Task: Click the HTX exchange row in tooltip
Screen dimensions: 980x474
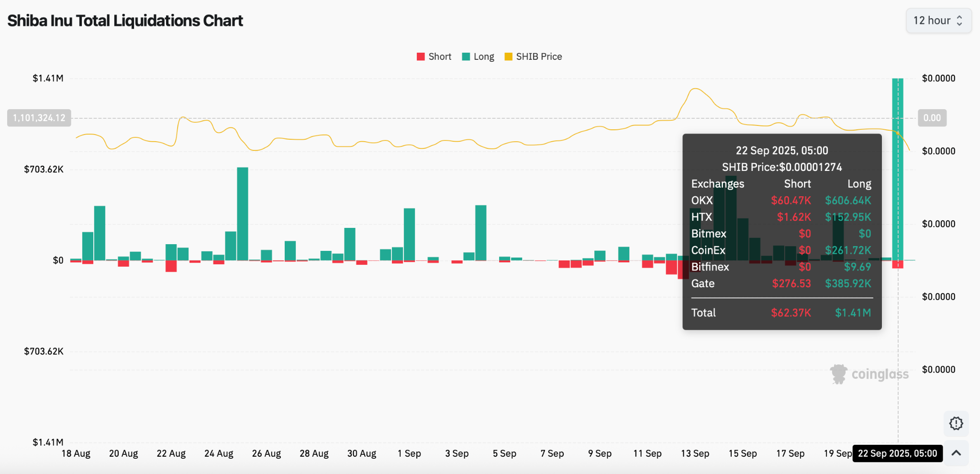Action: 781,217
